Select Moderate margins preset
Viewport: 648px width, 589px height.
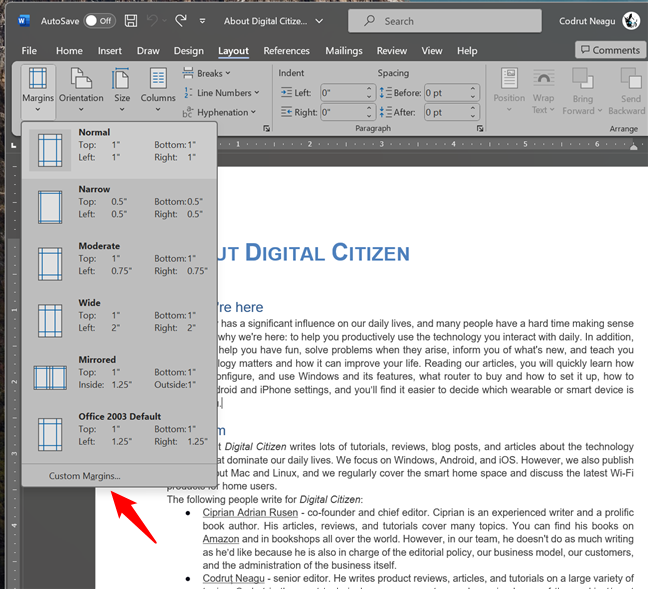point(119,264)
